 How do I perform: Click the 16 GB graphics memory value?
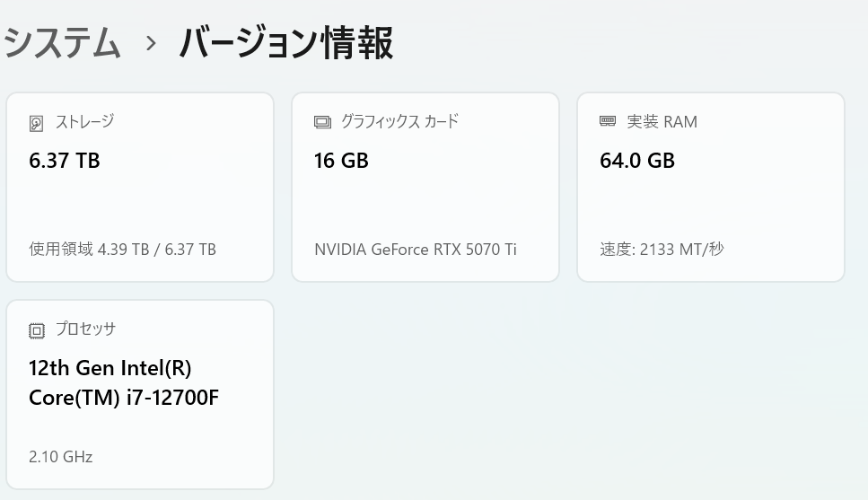click(341, 161)
